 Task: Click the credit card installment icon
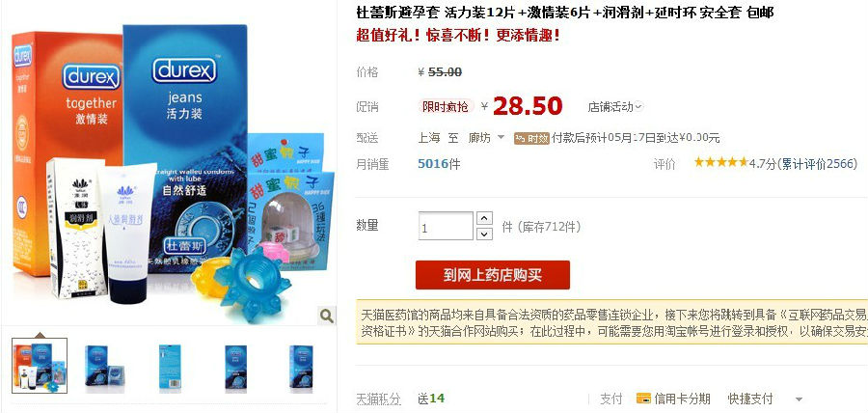click(643, 399)
